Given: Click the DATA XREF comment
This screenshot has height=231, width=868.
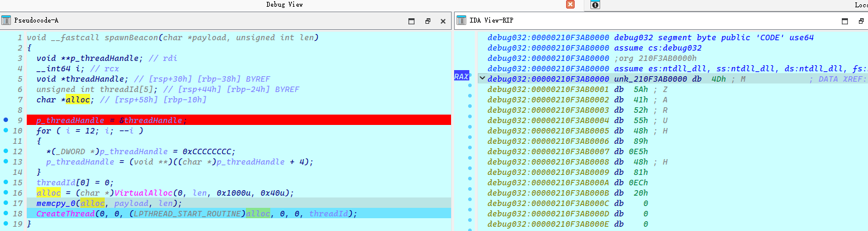Looking at the screenshot, I should 838,79.
